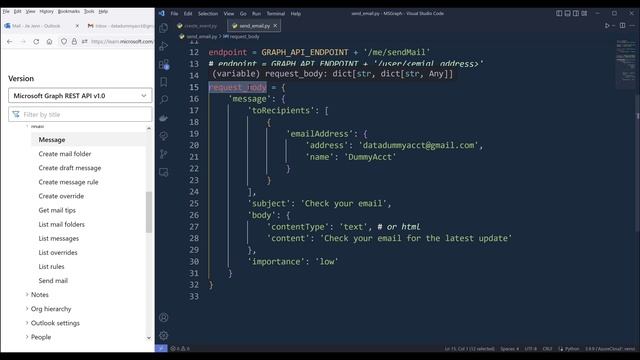640x360 pixels.
Task: Switch to the Gmail Inbox browser tab
Action: click(120, 26)
